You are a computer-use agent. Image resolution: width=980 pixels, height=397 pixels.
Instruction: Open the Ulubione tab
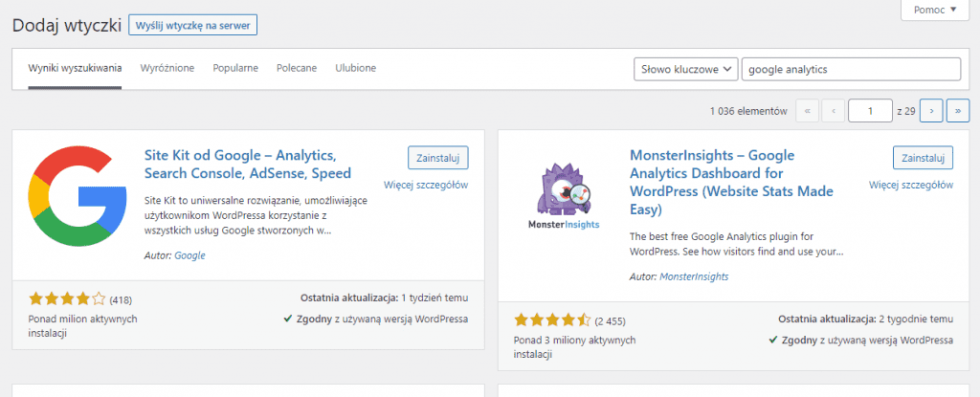(x=356, y=68)
